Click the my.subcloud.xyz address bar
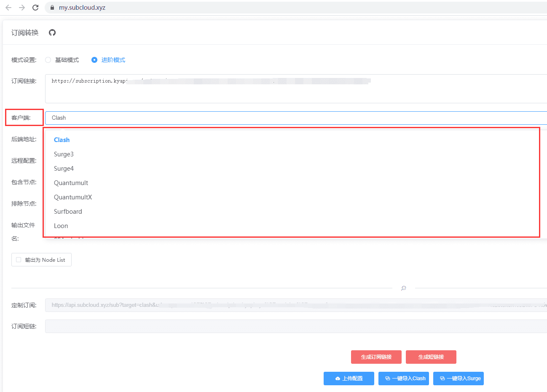 (295, 8)
